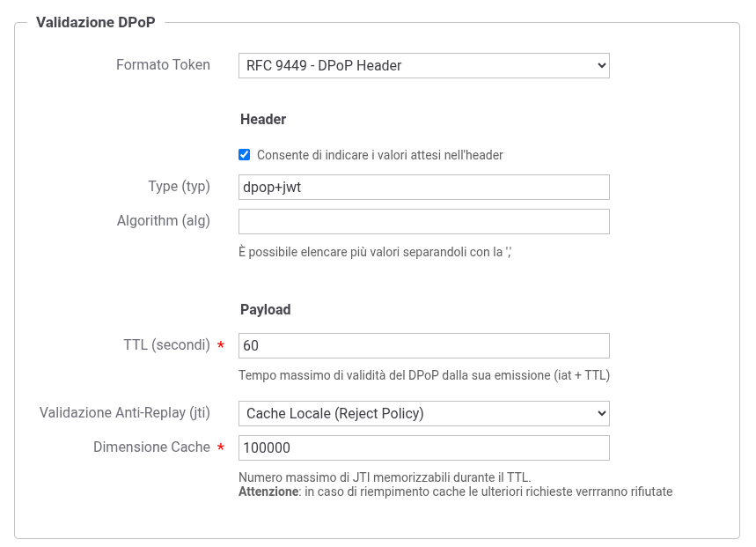Viewport: 756px width, 547px height.
Task: Click the red asterisk beside TTL (secondi)
Action: pos(221,346)
